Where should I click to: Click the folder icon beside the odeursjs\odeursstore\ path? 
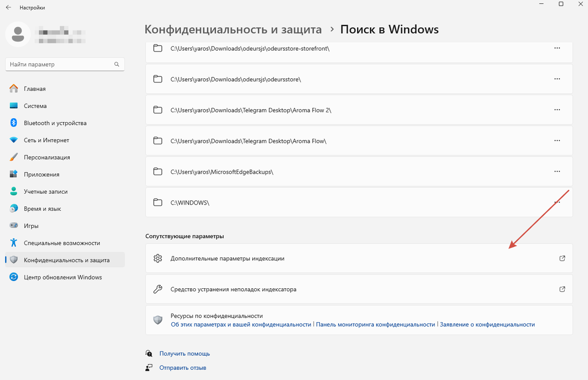click(158, 79)
